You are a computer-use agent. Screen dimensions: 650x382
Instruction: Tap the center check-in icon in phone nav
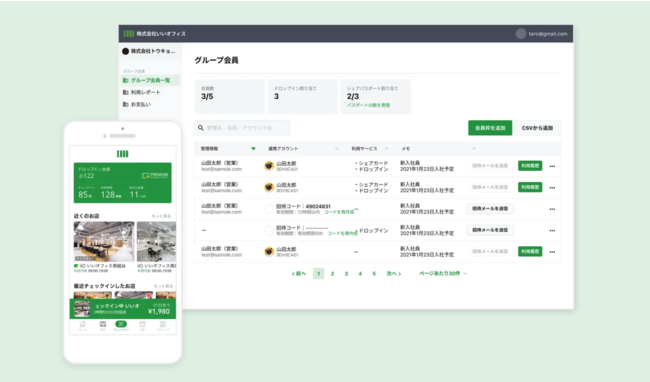pos(121,324)
